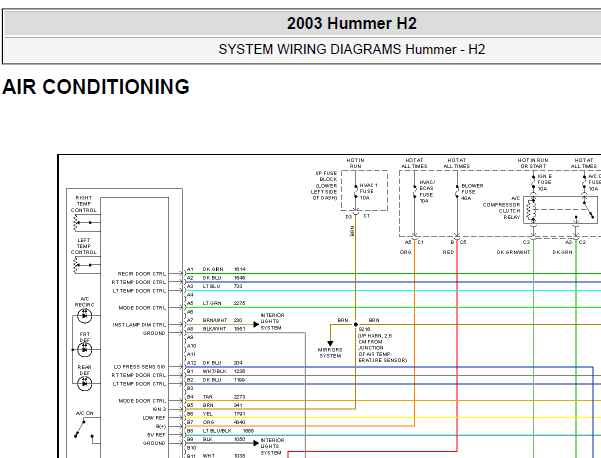This screenshot has width=601, height=458.
Task: Click the "A/C COMPRESSOR CLUTCH RELAY" label
Action: 501,208
